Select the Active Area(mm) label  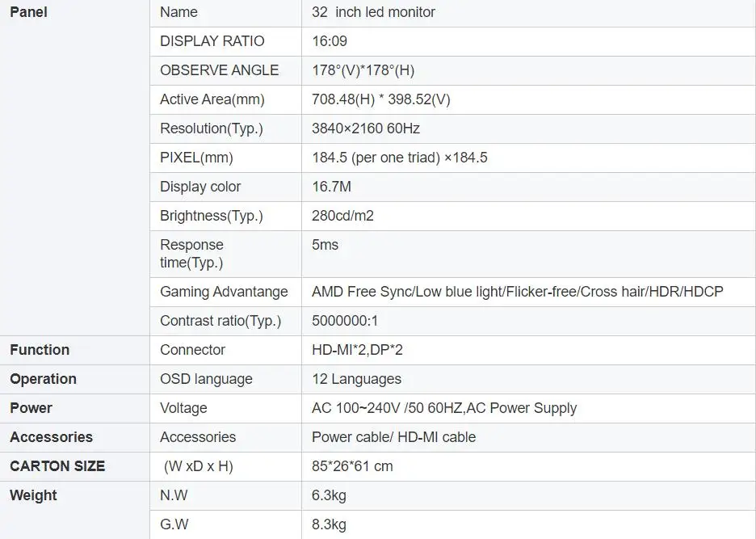click(212, 99)
